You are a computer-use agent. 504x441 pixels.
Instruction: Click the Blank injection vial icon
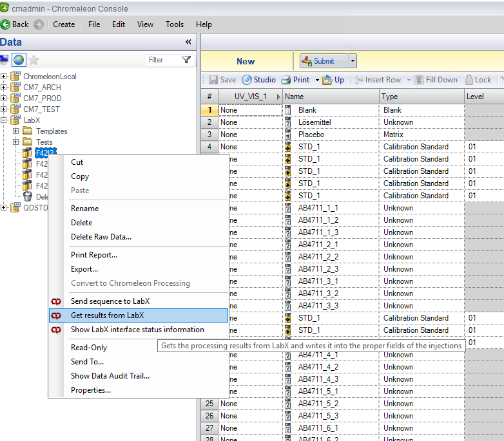tap(287, 110)
